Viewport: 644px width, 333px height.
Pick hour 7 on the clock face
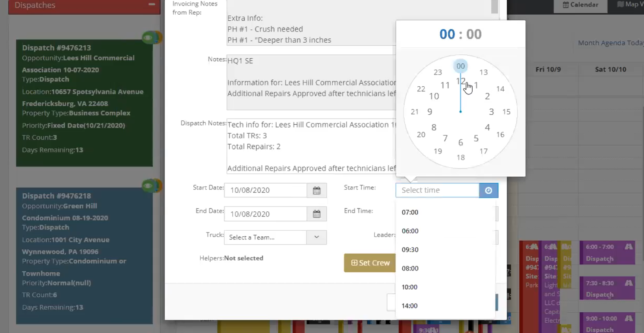click(x=445, y=138)
